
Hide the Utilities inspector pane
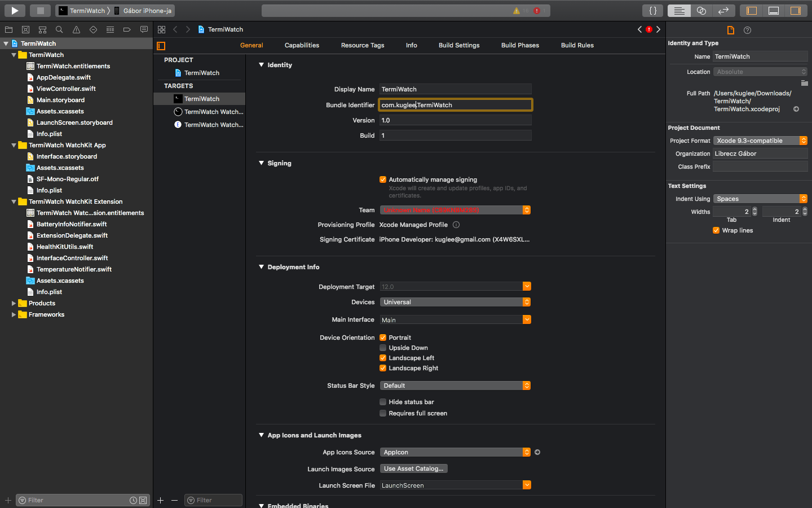coord(796,10)
